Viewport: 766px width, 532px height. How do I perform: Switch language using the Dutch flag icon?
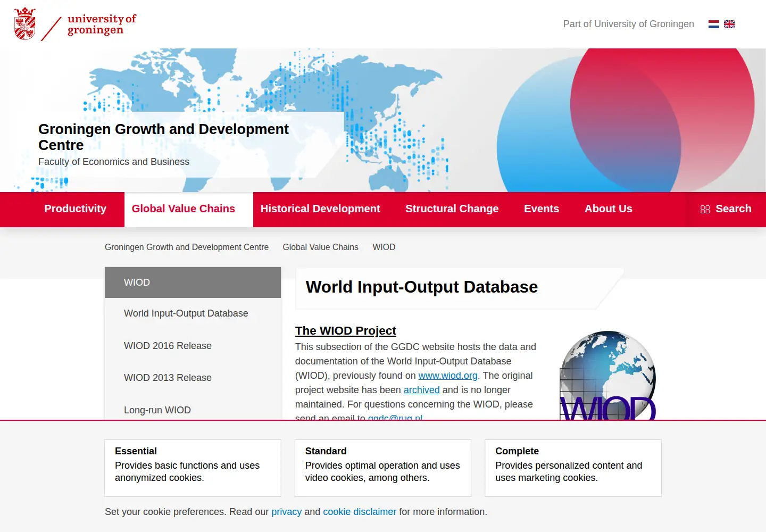(714, 24)
